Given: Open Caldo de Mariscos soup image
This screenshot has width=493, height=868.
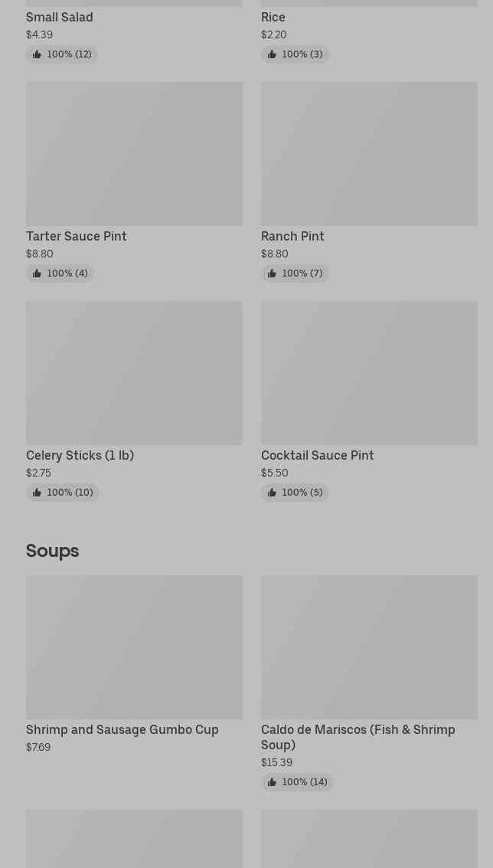Looking at the screenshot, I should [x=369, y=647].
